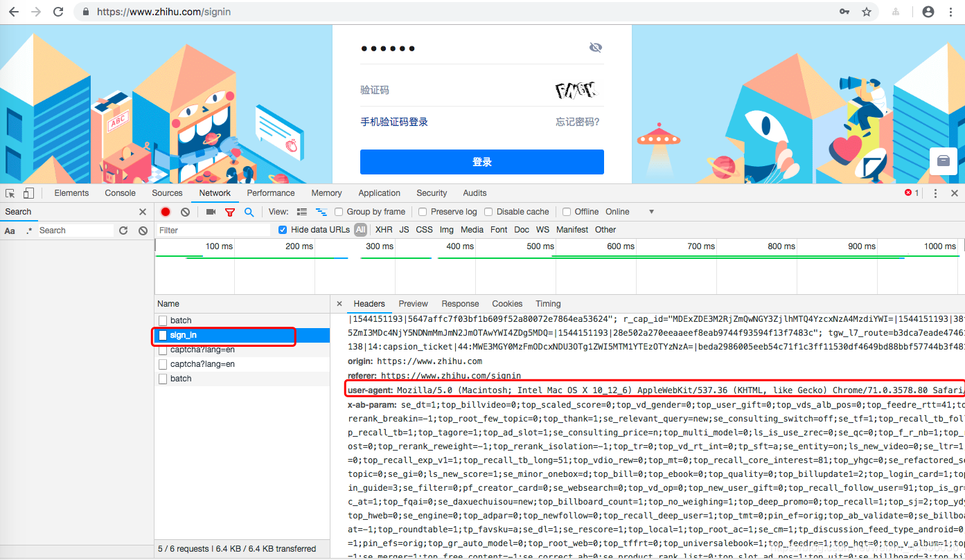Click the captcha image to refresh it
The height and width of the screenshot is (560, 965).
[576, 89]
